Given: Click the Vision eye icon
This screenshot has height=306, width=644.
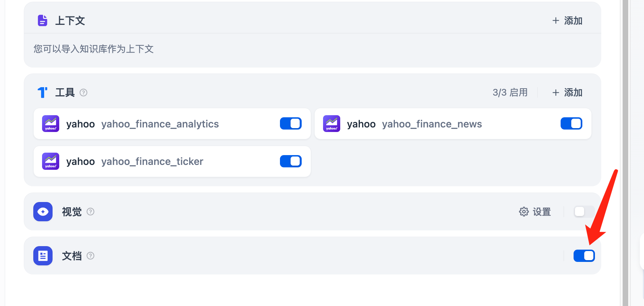Looking at the screenshot, I should coord(43,211).
